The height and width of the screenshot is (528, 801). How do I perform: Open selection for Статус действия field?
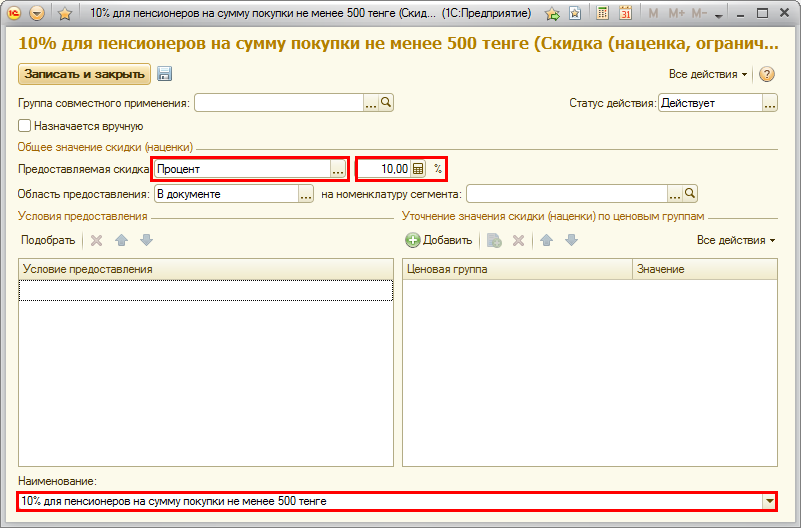pyautogui.click(x=770, y=103)
